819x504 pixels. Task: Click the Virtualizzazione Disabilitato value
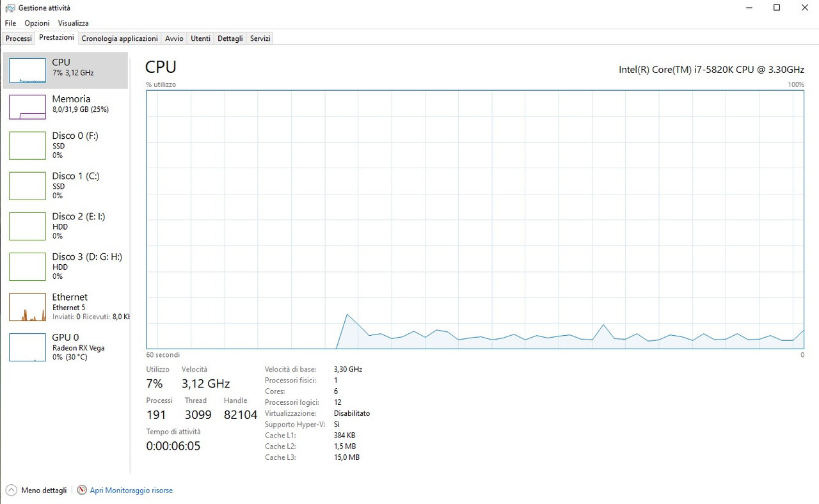point(352,413)
